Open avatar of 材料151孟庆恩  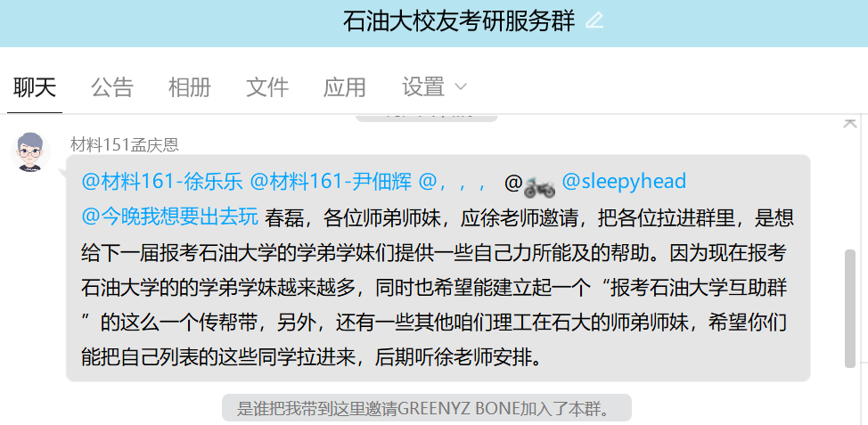(30, 152)
